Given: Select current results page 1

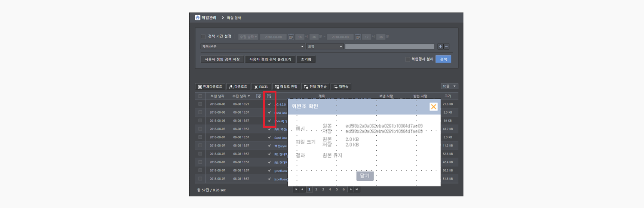Looking at the screenshot, I should [x=309, y=189].
